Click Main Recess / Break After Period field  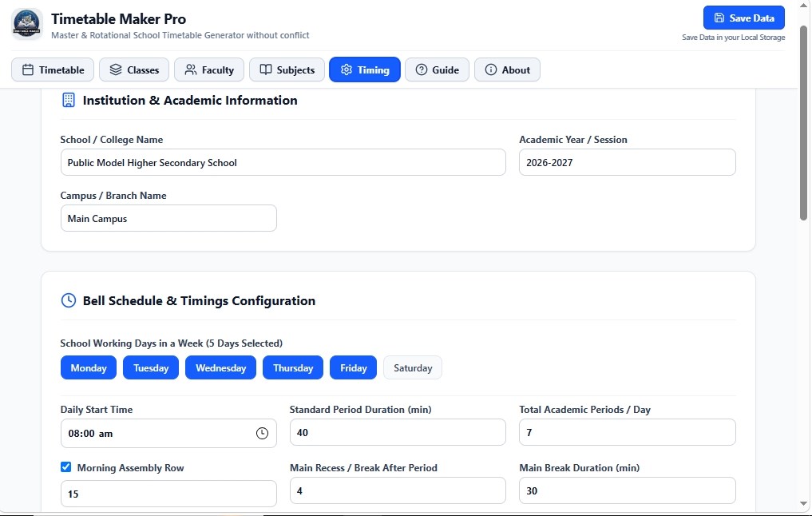[398, 490]
